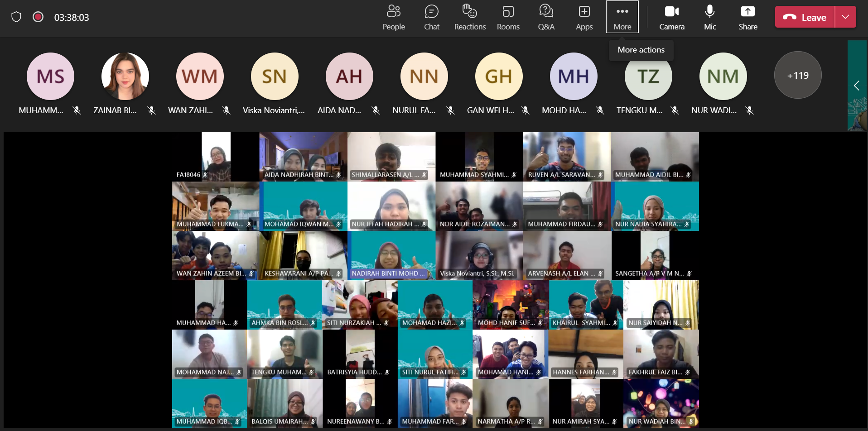Select SITI NURZAKIAH video tile
868x431 pixels.
[x=360, y=305]
